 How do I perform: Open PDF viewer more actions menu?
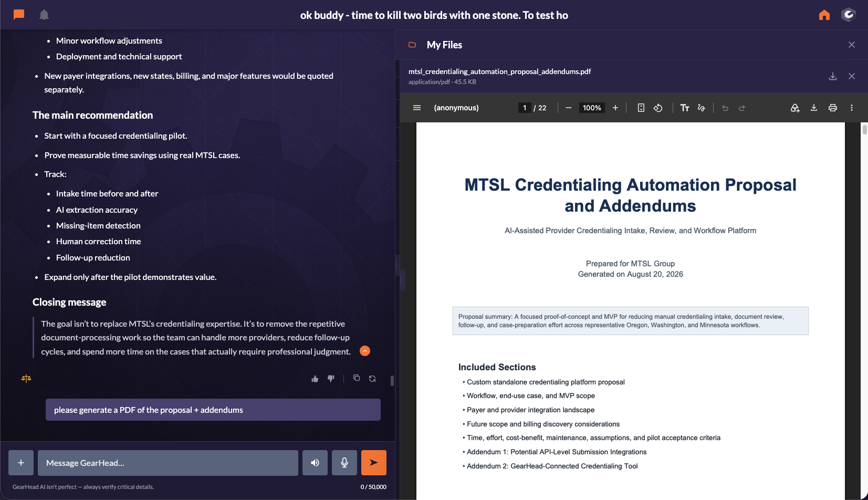tap(852, 108)
